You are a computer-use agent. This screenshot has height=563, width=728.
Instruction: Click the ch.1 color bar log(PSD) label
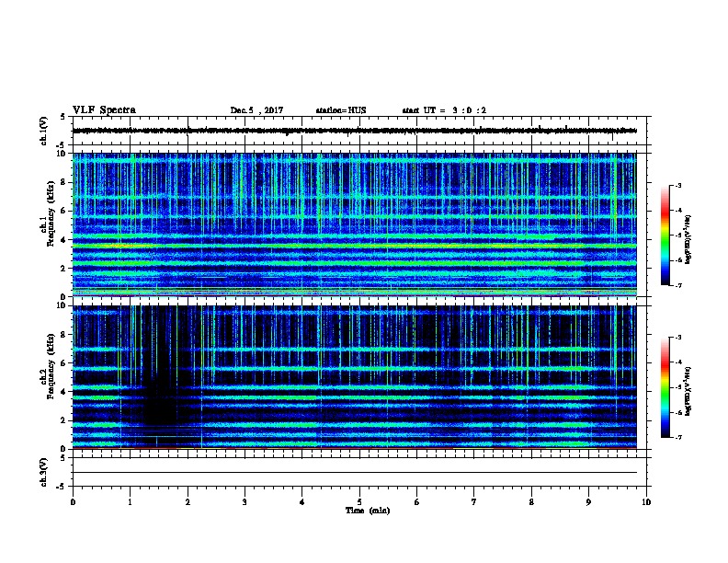pos(688,239)
